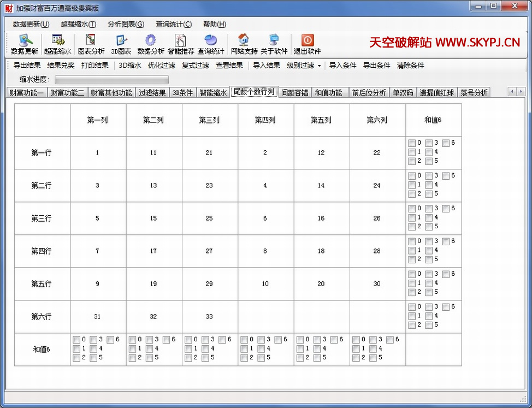Open the 智能推荐 toolbar icon
532x408 pixels.
(x=181, y=41)
